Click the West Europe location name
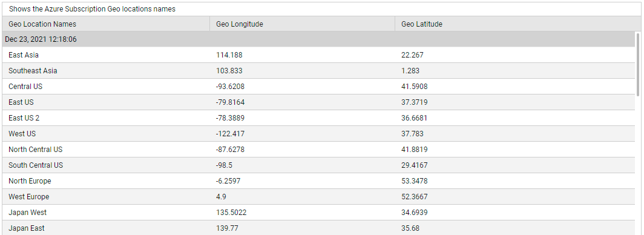Image resolution: width=644 pixels, height=235 pixels. click(x=29, y=197)
